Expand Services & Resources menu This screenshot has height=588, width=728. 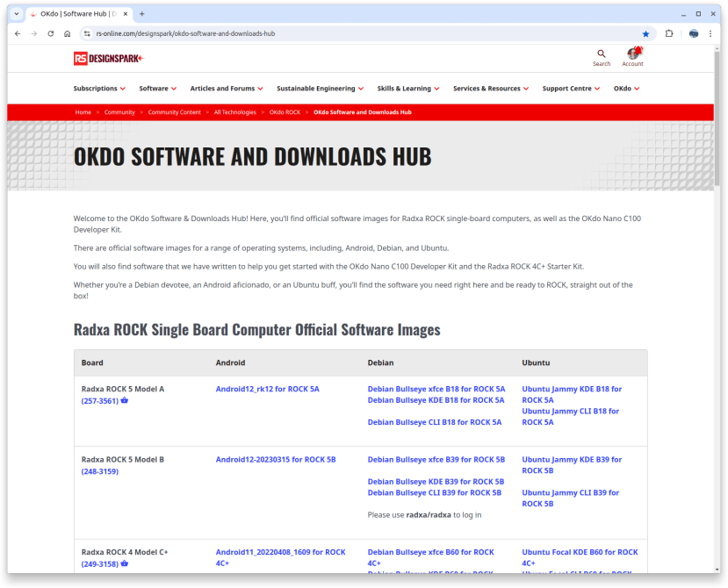coord(491,88)
